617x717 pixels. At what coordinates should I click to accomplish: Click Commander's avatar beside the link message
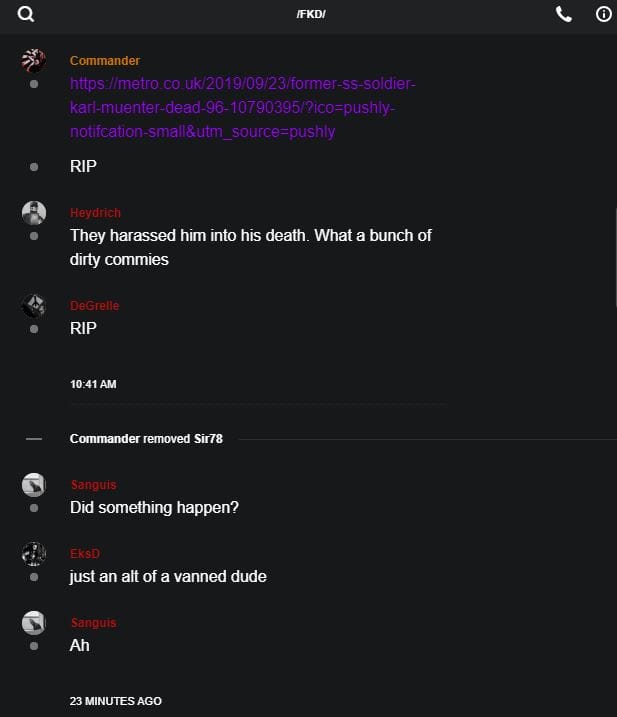(x=33, y=60)
